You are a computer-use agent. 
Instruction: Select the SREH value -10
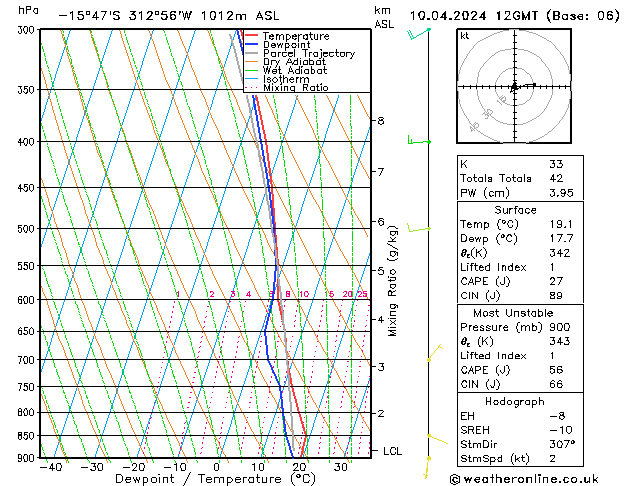click(560, 430)
